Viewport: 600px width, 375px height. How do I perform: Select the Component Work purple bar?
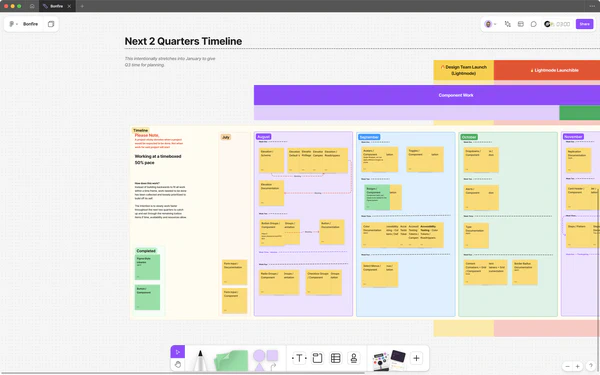(427, 95)
